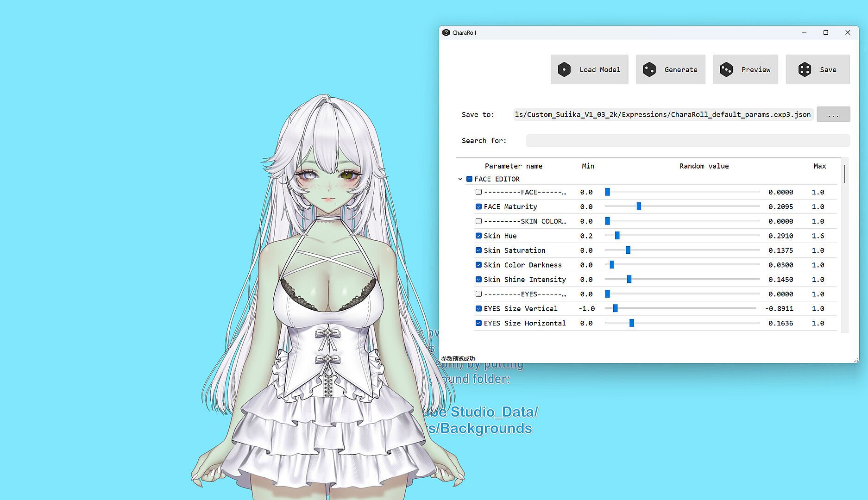Minimize the CharaRoll window
Screen dimensions: 868x500
coord(804,32)
